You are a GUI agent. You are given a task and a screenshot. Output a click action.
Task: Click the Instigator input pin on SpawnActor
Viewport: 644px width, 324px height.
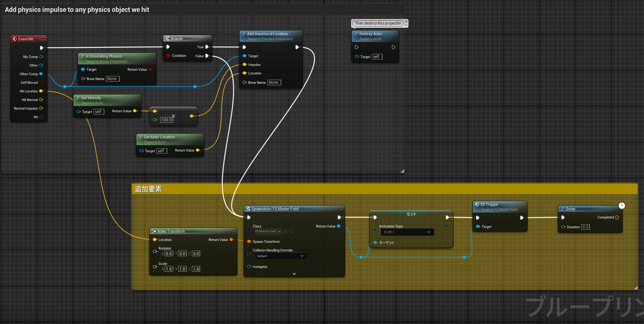point(249,266)
